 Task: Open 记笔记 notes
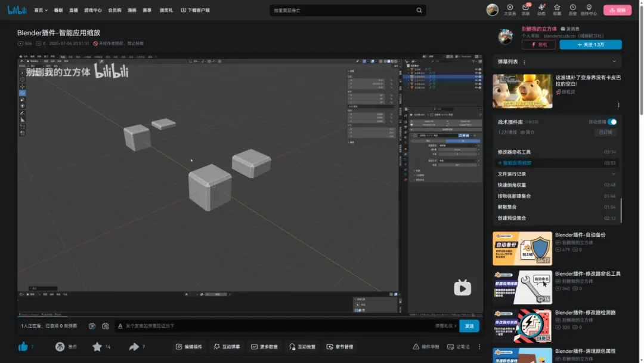[x=458, y=346]
